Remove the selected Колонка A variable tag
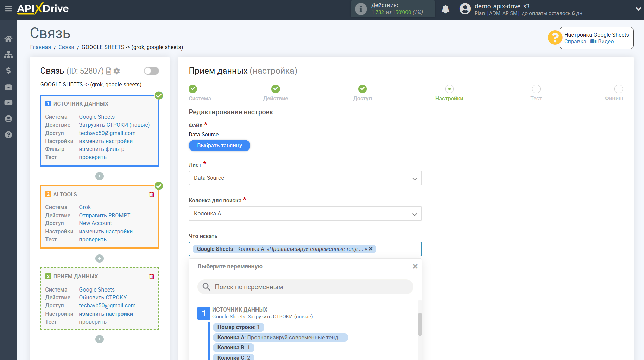Viewport: 644px width, 360px height. pyautogui.click(x=371, y=249)
